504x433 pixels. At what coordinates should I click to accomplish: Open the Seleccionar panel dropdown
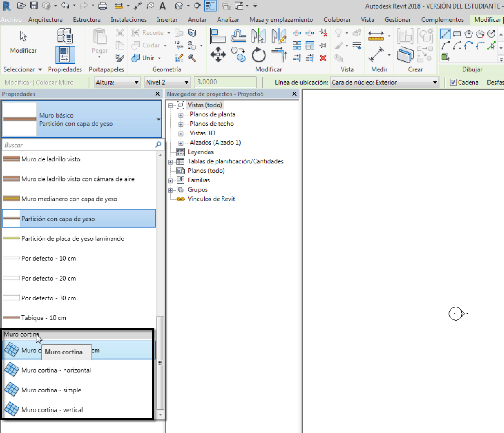coord(23,69)
